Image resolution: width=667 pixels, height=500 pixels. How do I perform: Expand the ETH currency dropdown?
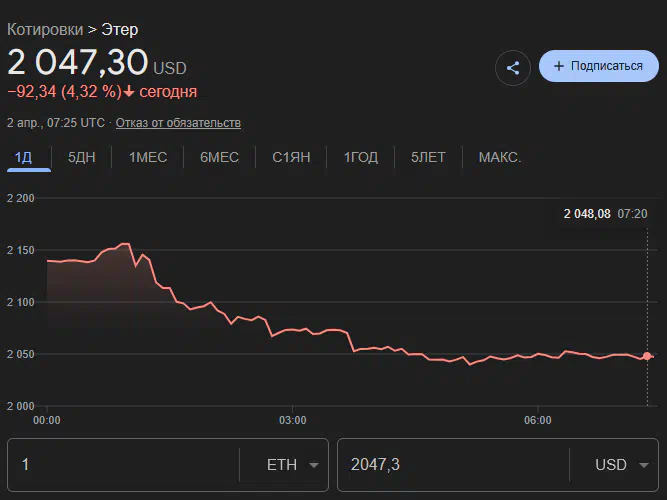(x=295, y=465)
